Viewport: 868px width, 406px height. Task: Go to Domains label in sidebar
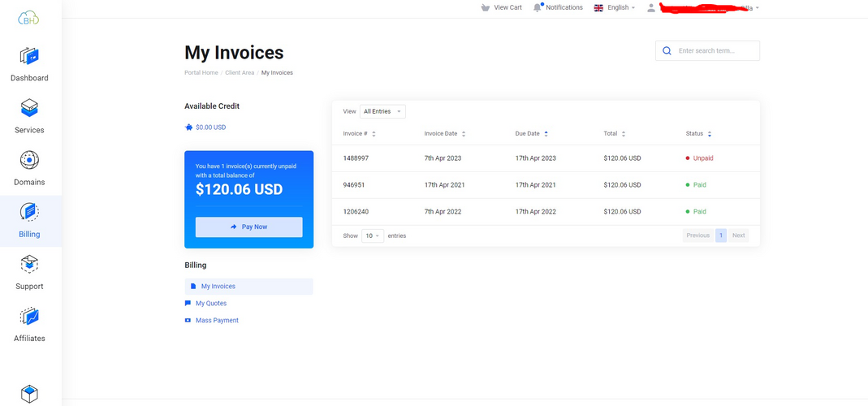[x=29, y=182]
